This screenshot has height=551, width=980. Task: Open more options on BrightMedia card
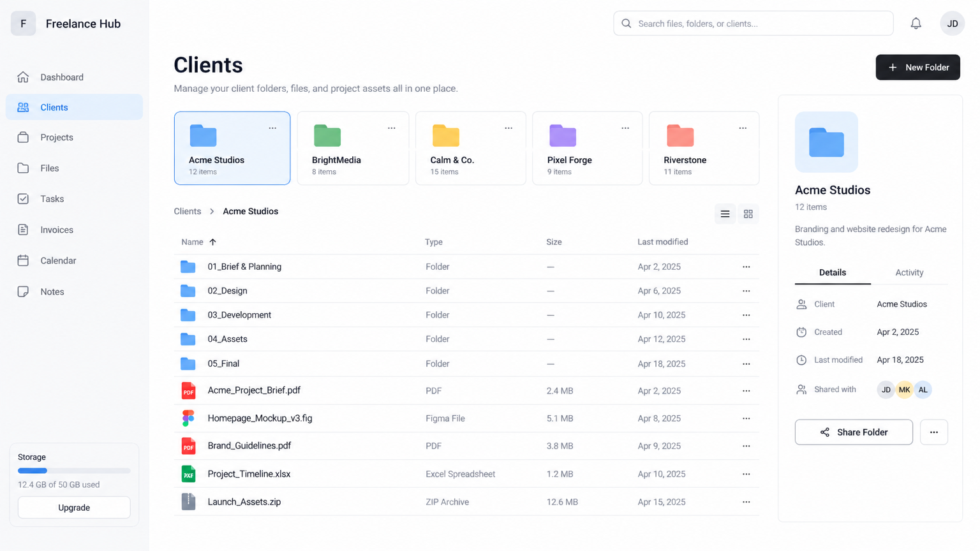click(x=391, y=128)
